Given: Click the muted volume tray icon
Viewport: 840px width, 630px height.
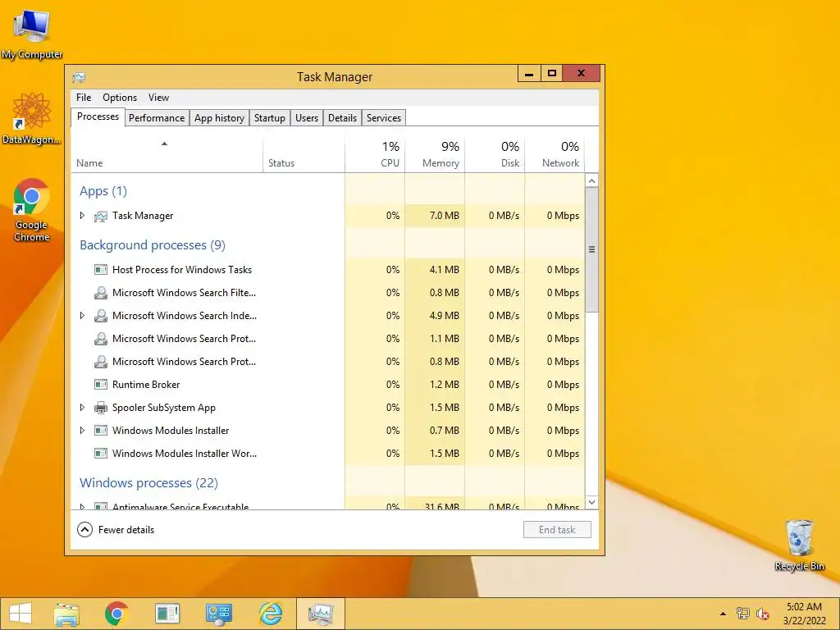Looking at the screenshot, I should 762,614.
